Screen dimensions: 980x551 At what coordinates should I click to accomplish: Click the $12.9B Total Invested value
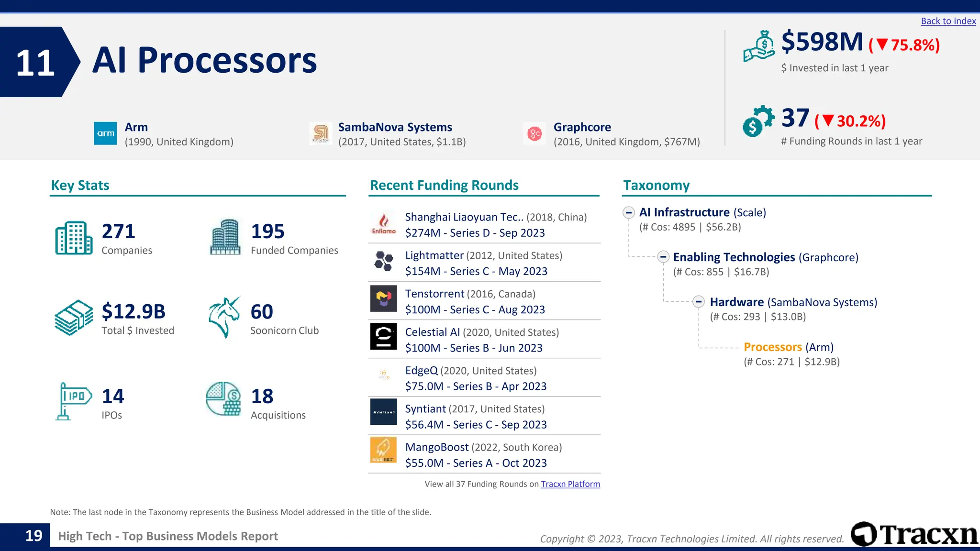tap(134, 312)
